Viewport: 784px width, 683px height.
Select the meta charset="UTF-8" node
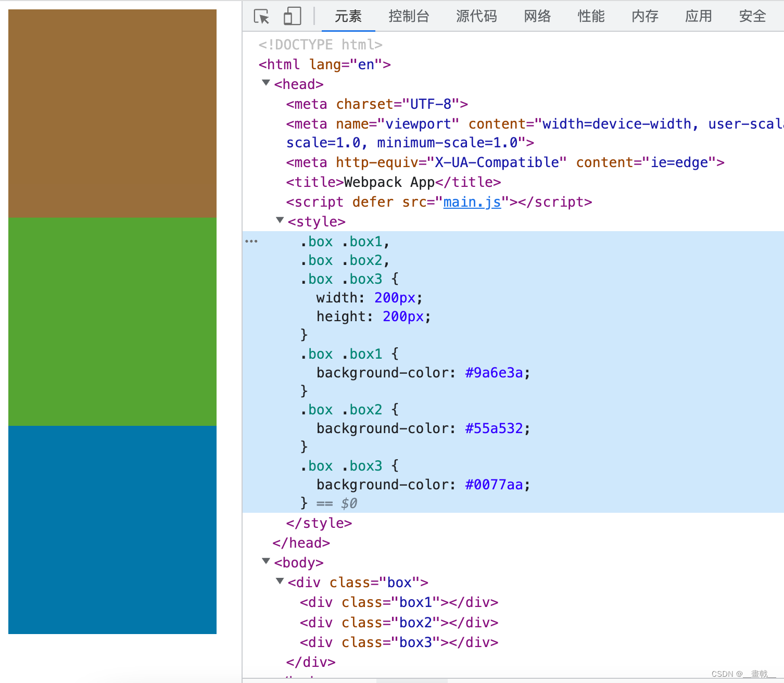377,104
